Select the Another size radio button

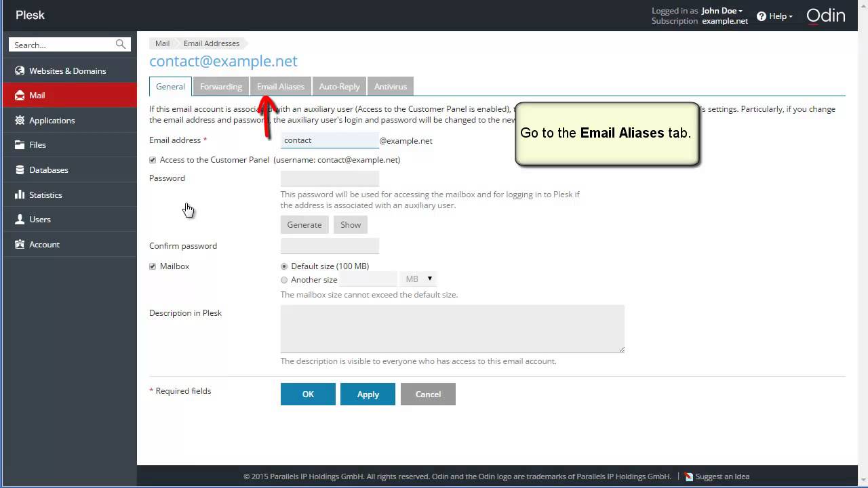point(284,280)
